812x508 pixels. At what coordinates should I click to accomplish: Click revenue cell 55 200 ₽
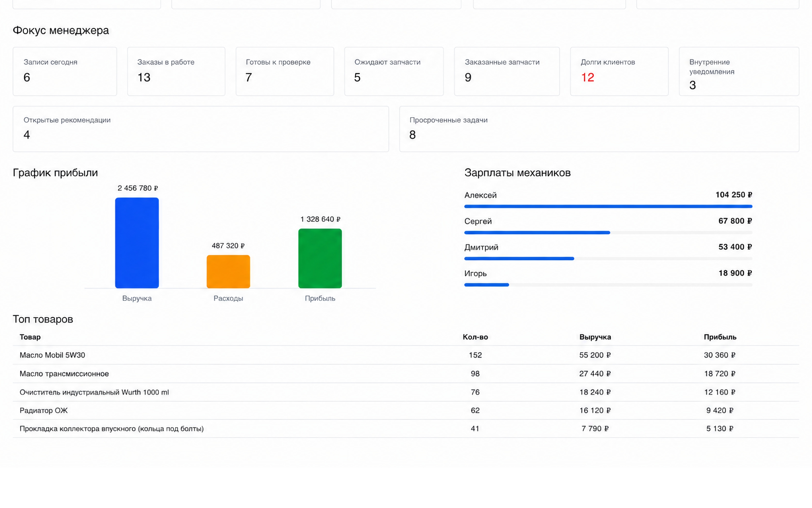pyautogui.click(x=595, y=355)
